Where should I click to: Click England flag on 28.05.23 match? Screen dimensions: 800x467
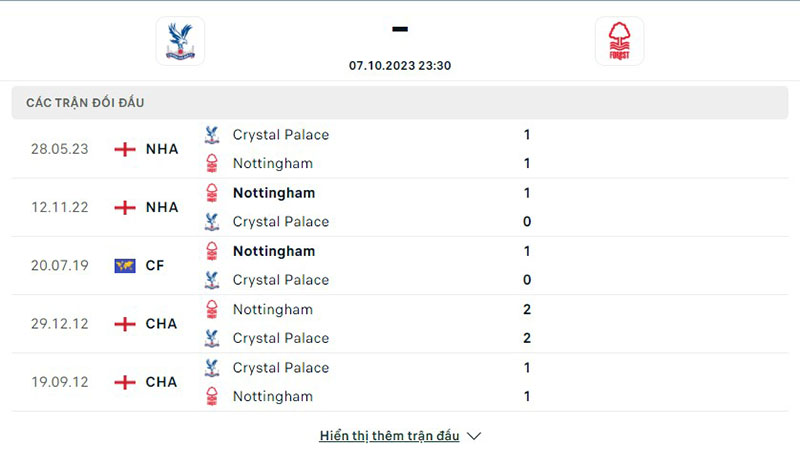125,149
